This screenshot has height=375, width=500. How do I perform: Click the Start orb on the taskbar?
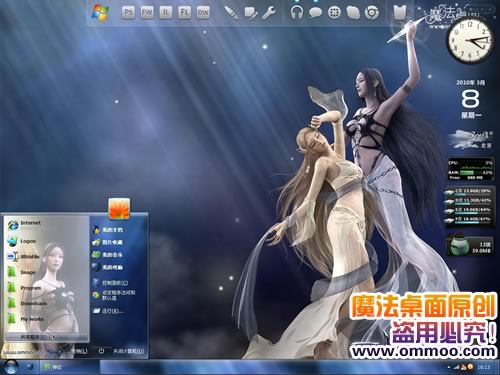click(x=11, y=367)
